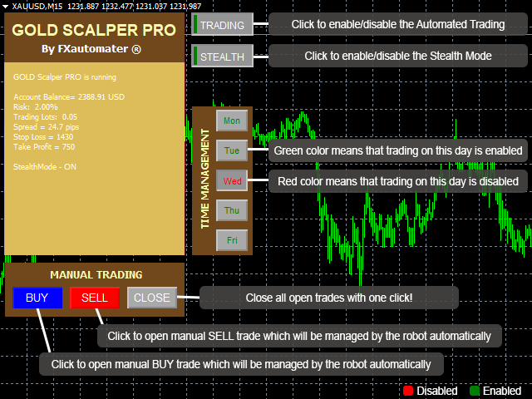This screenshot has width=532, height=399.
Task: Open a manual SELL trade
Action: pos(95,298)
